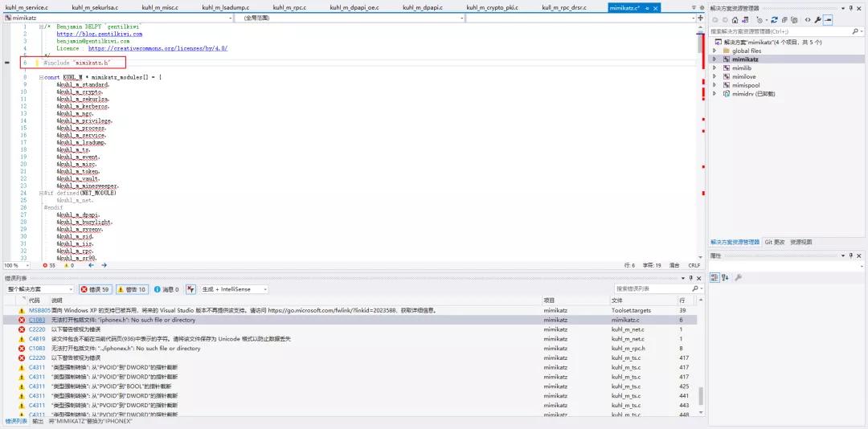Collapse the comment block on line 1
Screen dimensions: 868x429
[x=42, y=27]
